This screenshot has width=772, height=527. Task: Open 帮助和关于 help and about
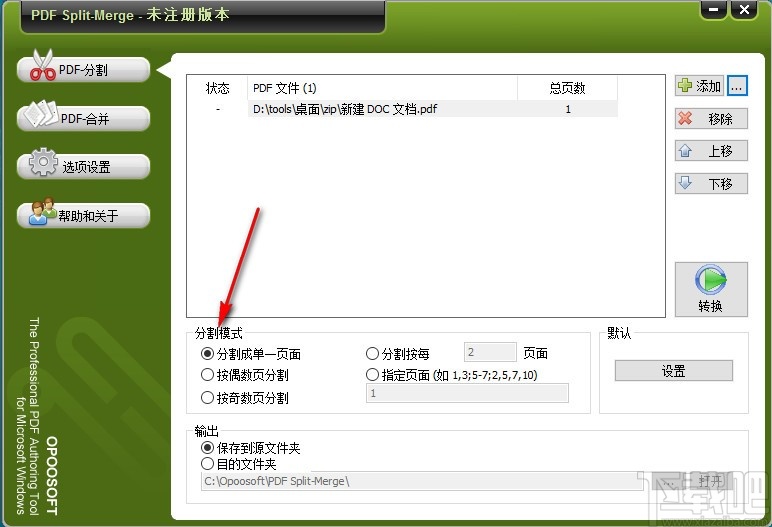pos(83,215)
